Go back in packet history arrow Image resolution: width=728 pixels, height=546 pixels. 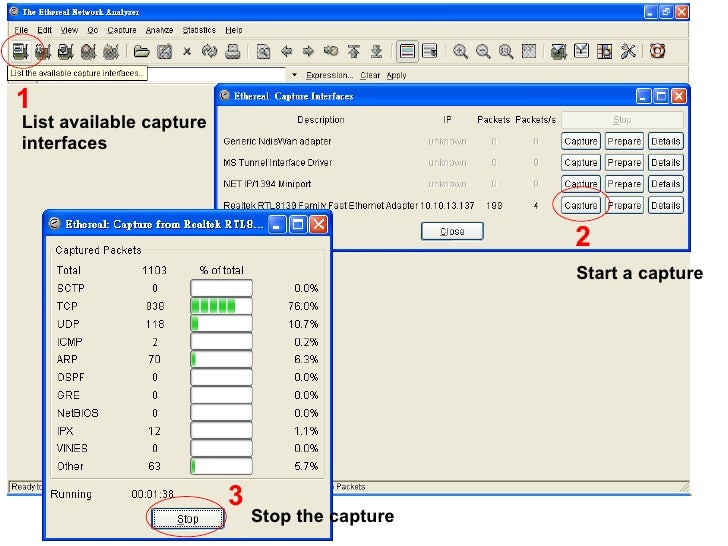pos(286,51)
